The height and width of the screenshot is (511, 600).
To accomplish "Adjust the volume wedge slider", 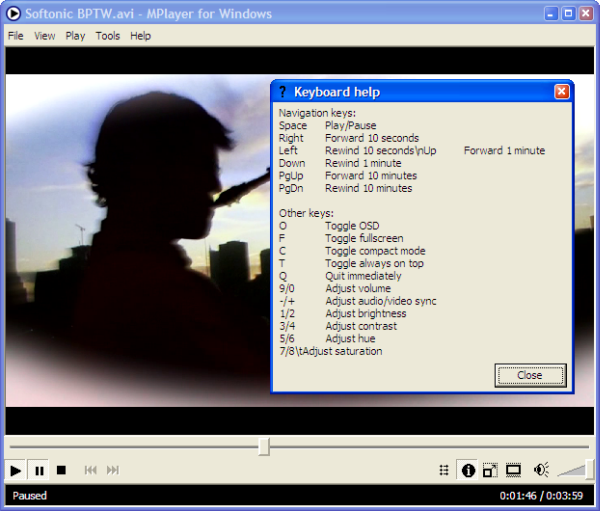I will [574, 470].
